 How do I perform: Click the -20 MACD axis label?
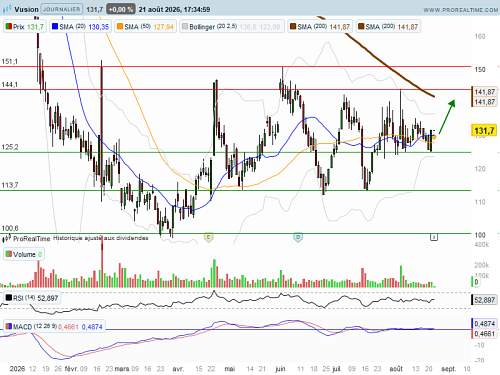pyautogui.click(x=479, y=360)
